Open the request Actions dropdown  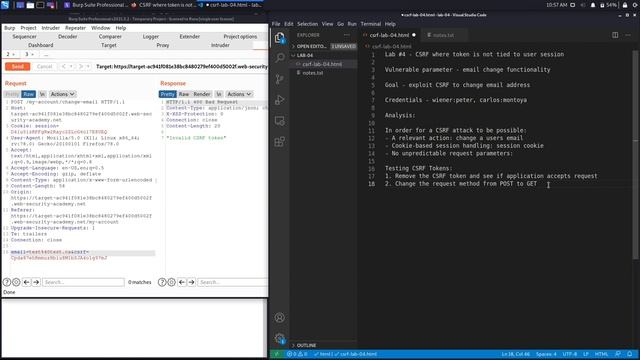[62, 94]
